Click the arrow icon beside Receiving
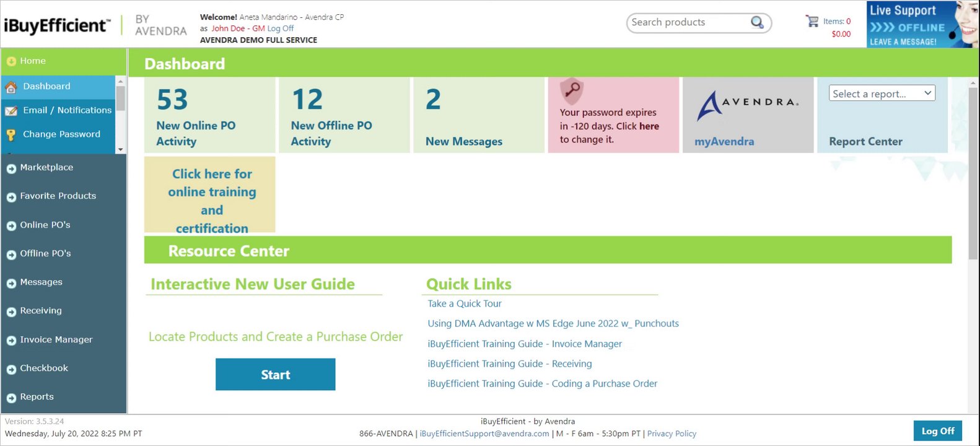The width and height of the screenshot is (980, 446). (x=11, y=312)
